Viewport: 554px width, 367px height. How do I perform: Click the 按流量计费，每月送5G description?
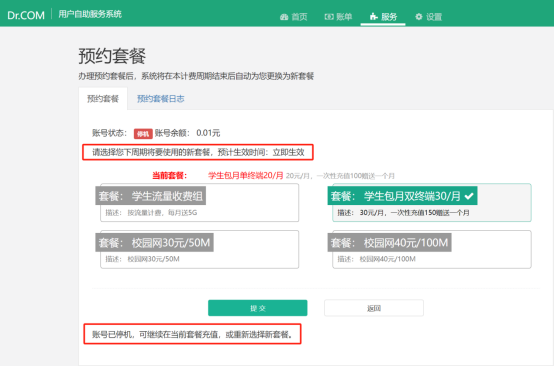(162, 213)
